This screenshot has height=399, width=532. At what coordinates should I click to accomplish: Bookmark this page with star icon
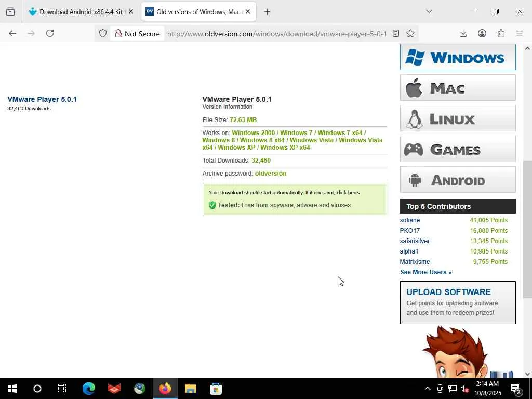click(410, 33)
